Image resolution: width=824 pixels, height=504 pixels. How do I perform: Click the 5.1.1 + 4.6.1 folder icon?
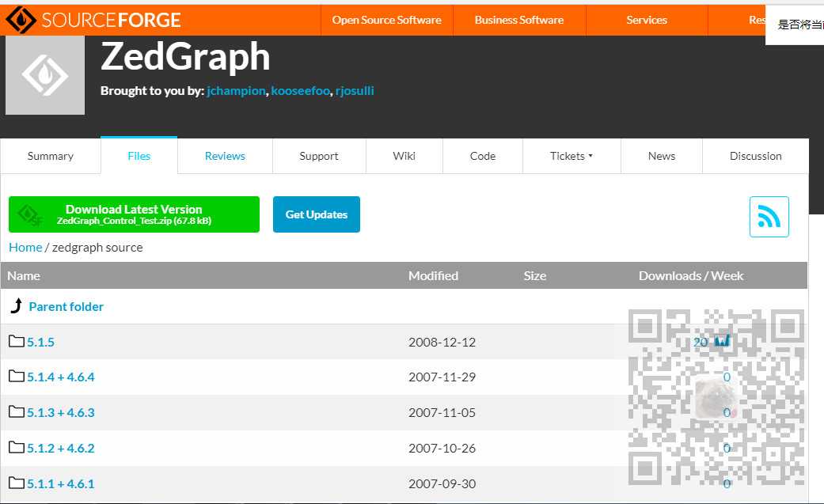point(17,483)
